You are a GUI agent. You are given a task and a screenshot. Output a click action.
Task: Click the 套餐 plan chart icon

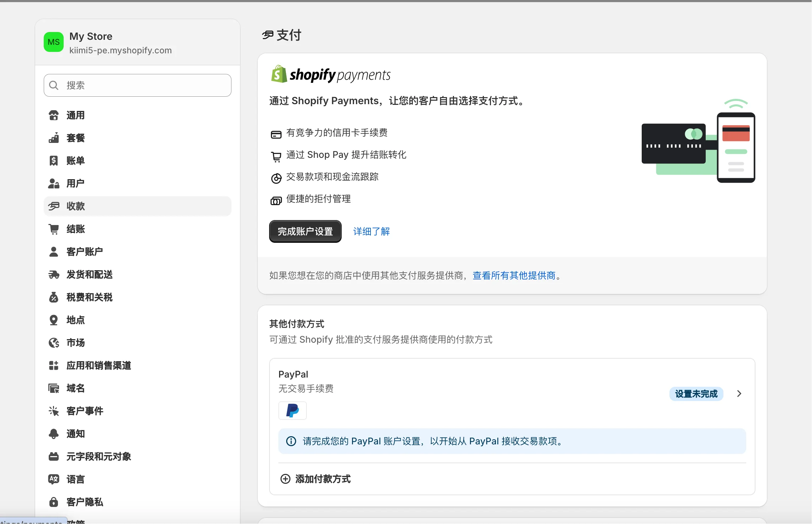click(x=54, y=138)
